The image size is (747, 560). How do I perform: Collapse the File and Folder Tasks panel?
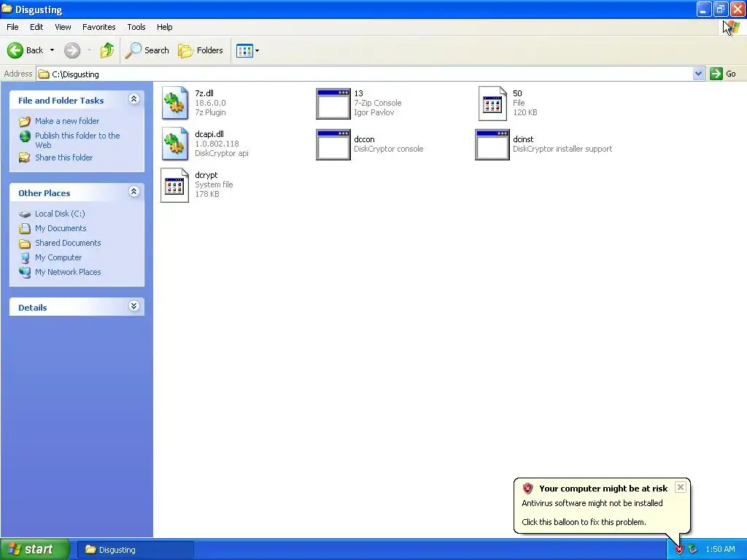click(134, 98)
